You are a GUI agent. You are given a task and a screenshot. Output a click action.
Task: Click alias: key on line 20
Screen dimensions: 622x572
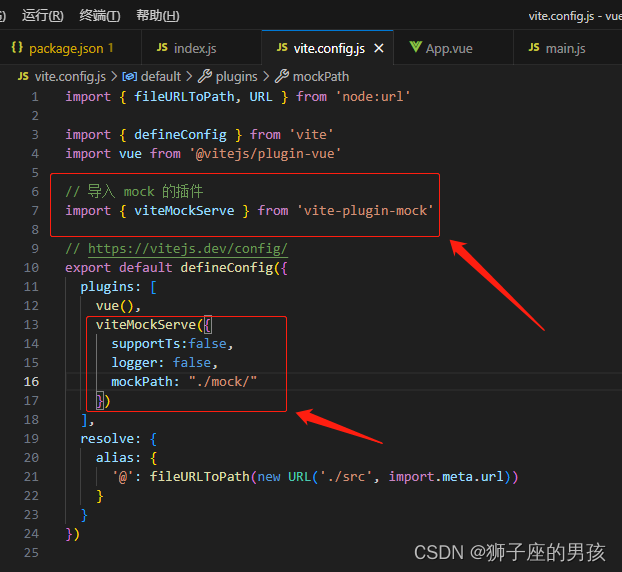(x=118, y=458)
